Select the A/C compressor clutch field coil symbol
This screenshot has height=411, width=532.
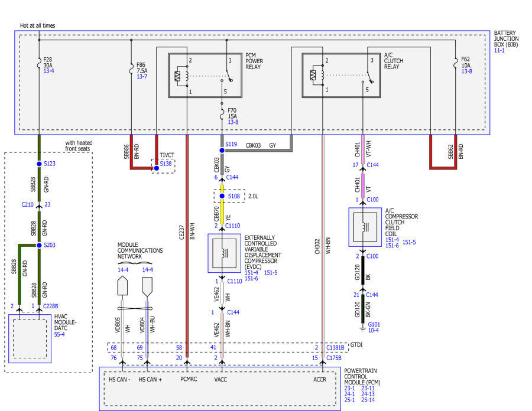click(x=365, y=227)
